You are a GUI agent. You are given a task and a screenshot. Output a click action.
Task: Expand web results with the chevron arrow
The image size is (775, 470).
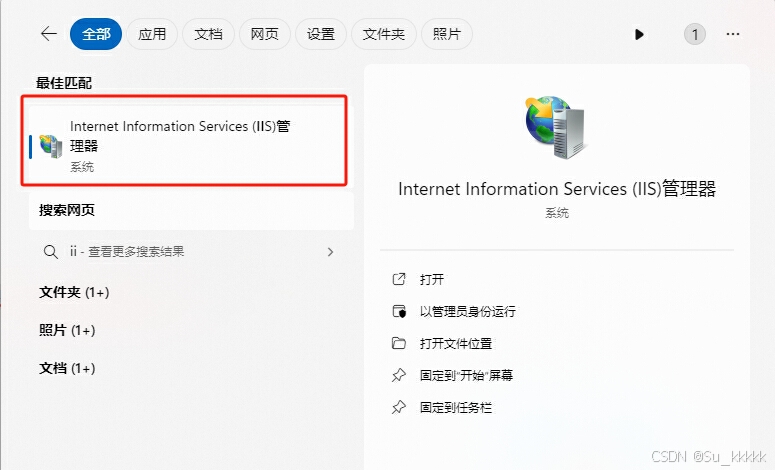click(x=330, y=252)
